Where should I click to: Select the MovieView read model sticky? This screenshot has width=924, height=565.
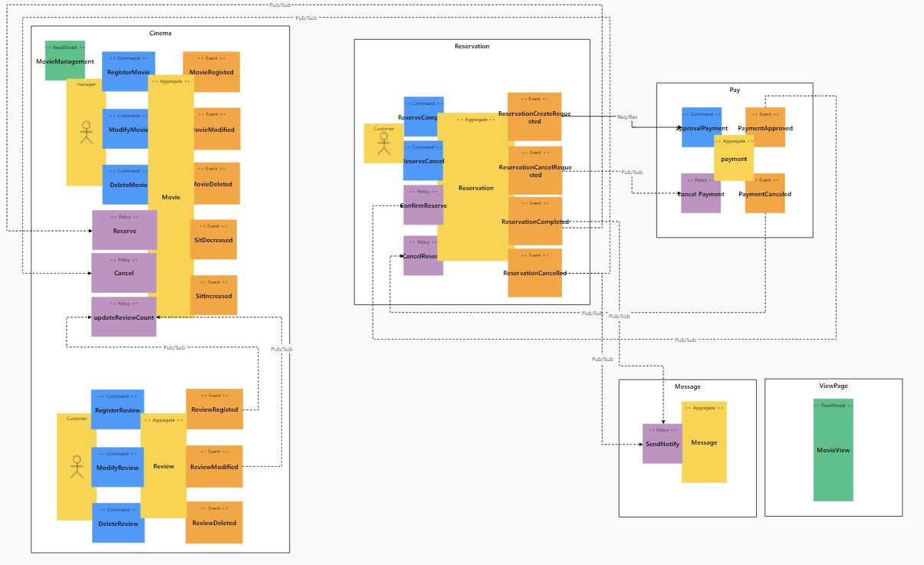point(834,449)
